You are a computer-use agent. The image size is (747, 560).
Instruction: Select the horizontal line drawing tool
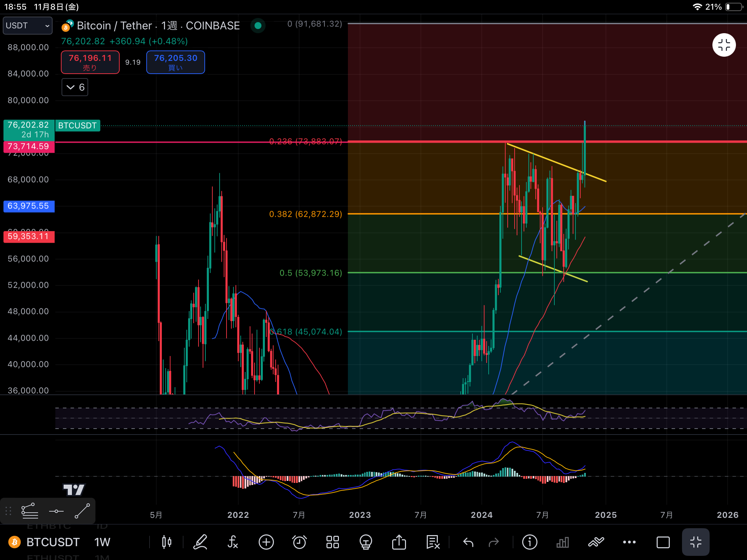[56, 511]
